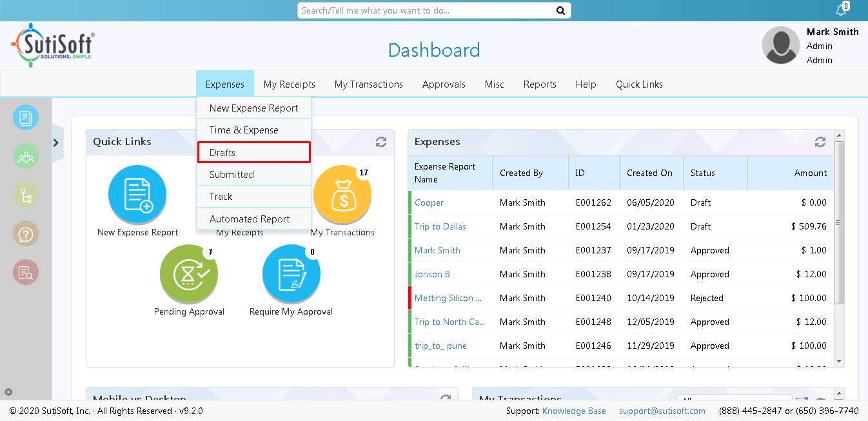The height and width of the screenshot is (421, 868).
Task: Click the notification bell icon
Action: point(840,10)
